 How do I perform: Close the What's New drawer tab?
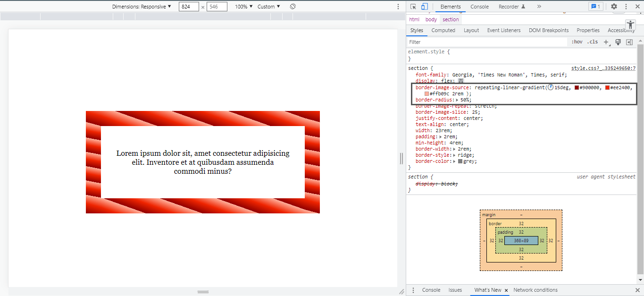506,290
